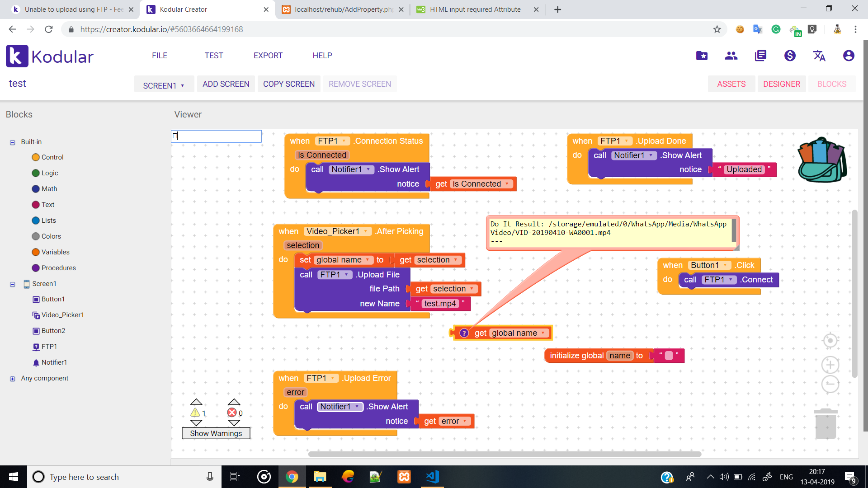
Task: Open the TEST menu
Action: [214, 56]
